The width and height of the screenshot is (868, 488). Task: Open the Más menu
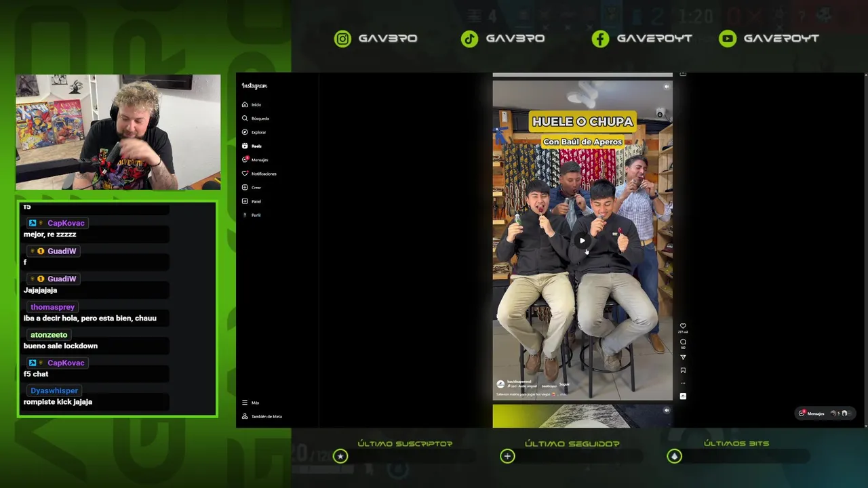(251, 403)
